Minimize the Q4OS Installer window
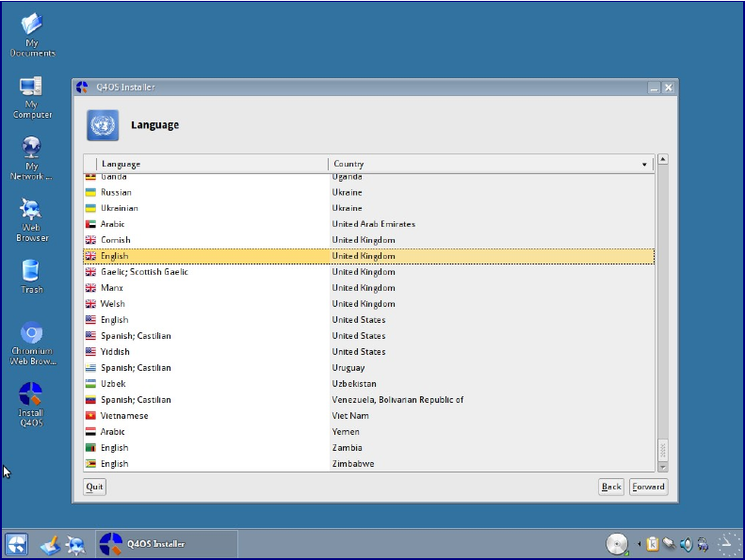745x560 pixels. click(x=655, y=88)
